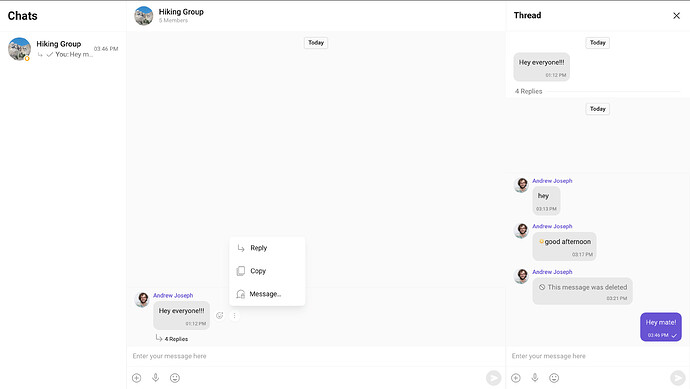Viewport: 690px width, 389px height.
Task: Open the emoji reaction icon beside Hey everyone!!!
Action: pos(220,315)
